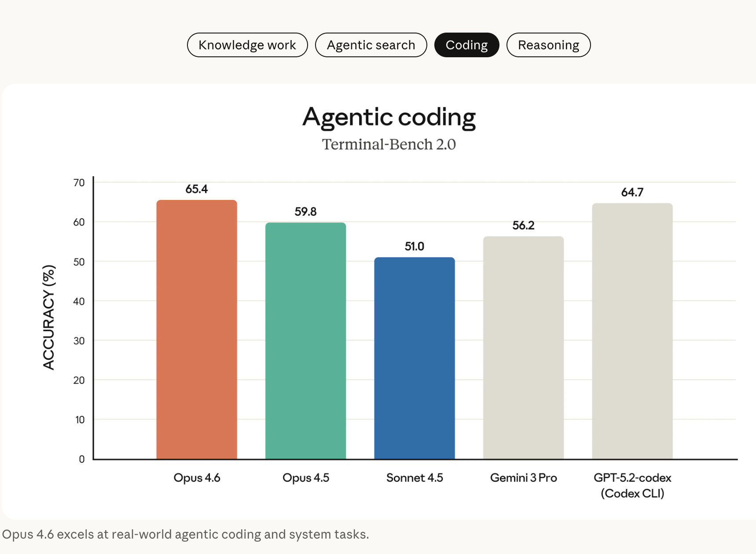Click the 59.8 value label

click(x=305, y=212)
